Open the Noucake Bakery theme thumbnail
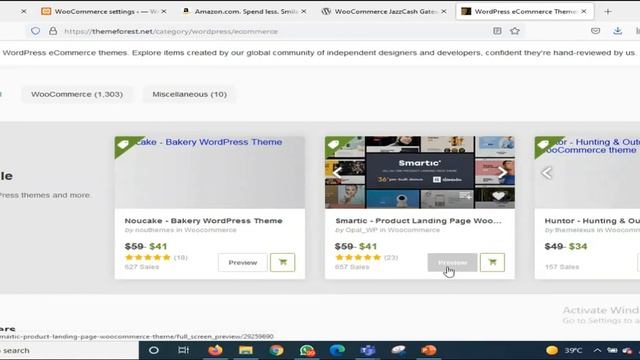Viewport: 640px width, 360px height. pos(210,172)
